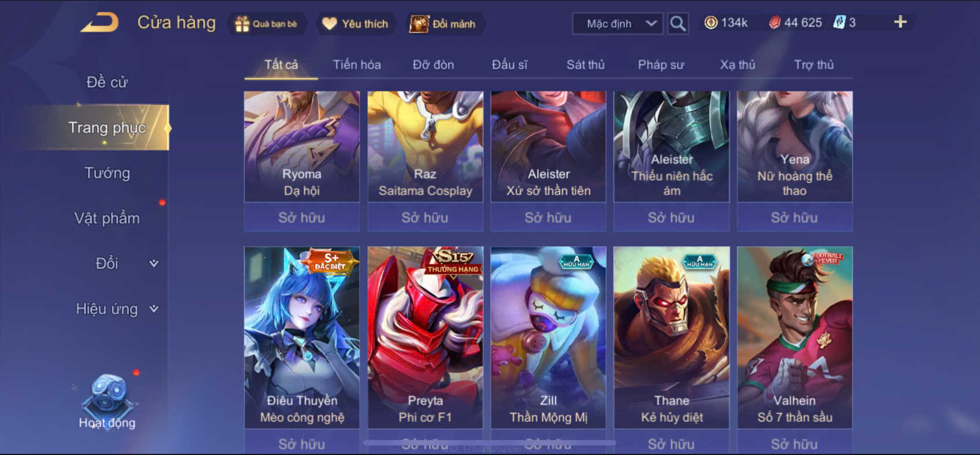
Task: Open Vật phẩm sidebar item
Action: pyautogui.click(x=107, y=218)
